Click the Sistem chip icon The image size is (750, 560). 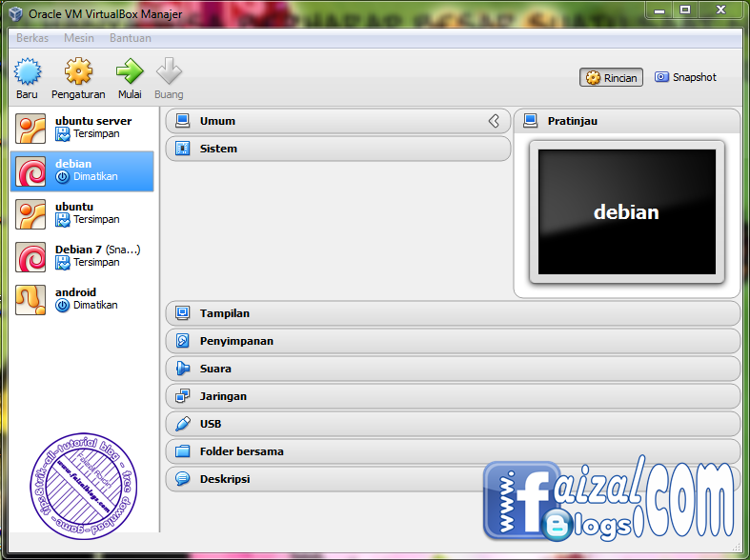pos(182,149)
